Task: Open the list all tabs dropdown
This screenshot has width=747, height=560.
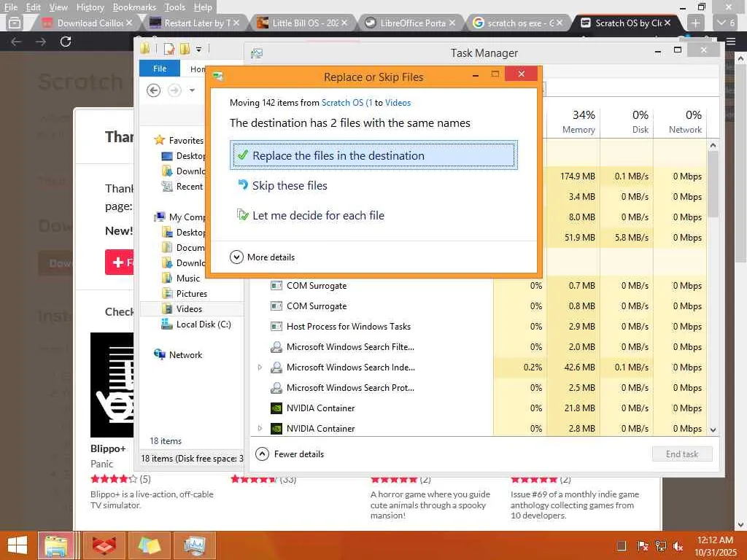Action: point(727,23)
